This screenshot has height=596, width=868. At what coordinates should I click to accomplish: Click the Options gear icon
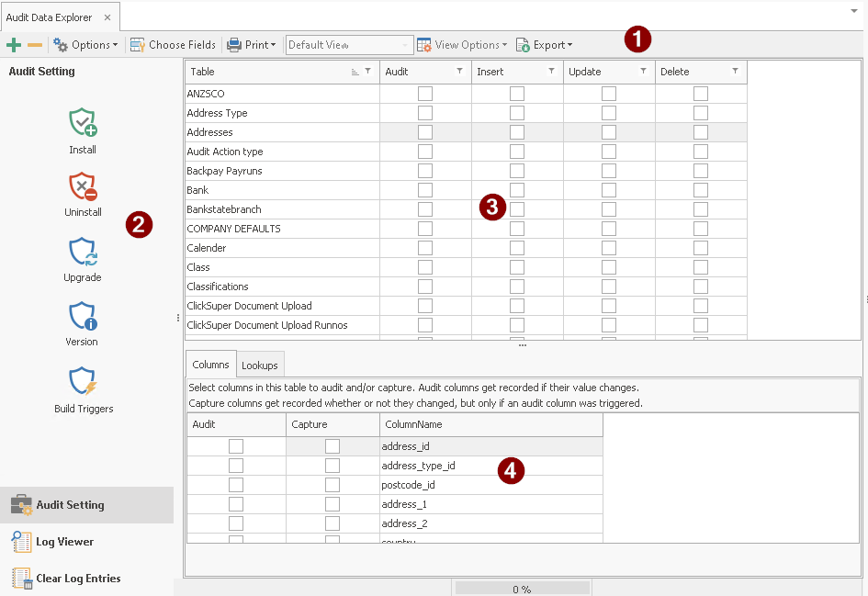pyautogui.click(x=61, y=45)
